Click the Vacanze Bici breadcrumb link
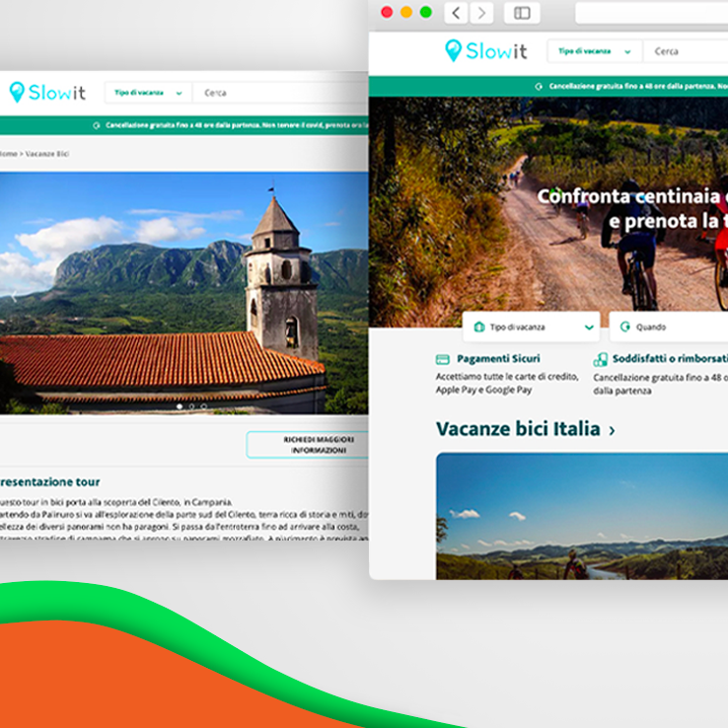This screenshot has height=728, width=728. 47,154
